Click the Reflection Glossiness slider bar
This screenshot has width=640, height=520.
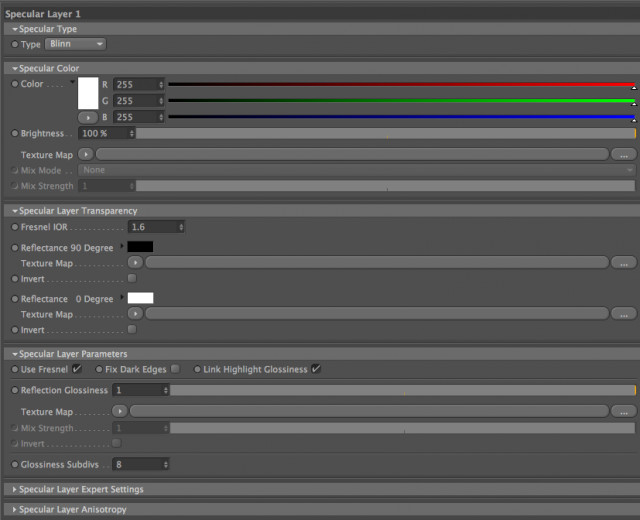pyautogui.click(x=403, y=390)
